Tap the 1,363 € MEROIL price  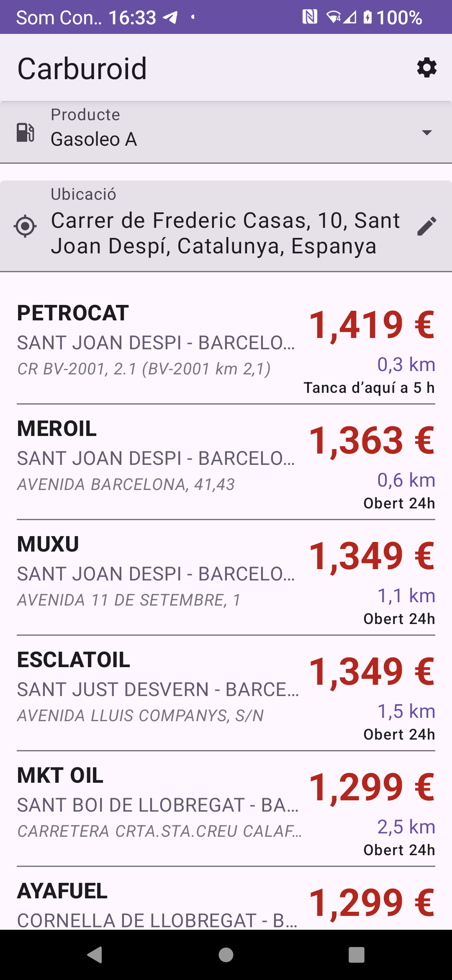click(372, 441)
